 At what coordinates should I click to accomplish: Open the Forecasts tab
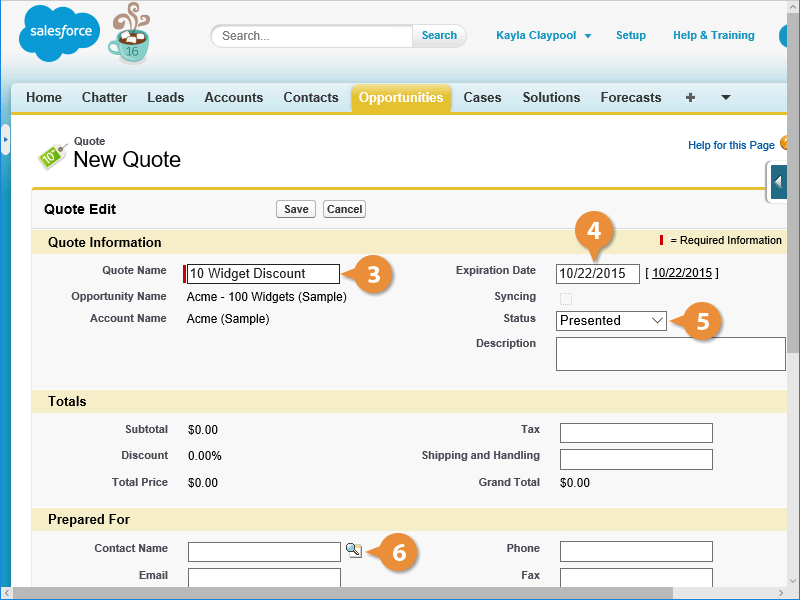(631, 97)
